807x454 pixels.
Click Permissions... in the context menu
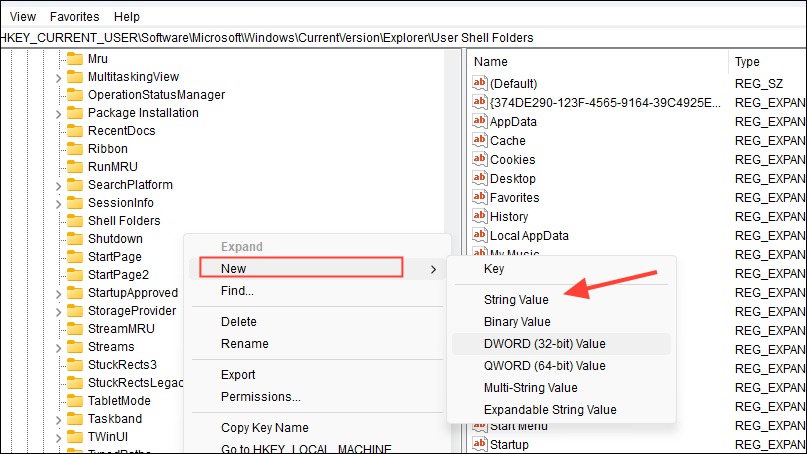pyautogui.click(x=261, y=397)
